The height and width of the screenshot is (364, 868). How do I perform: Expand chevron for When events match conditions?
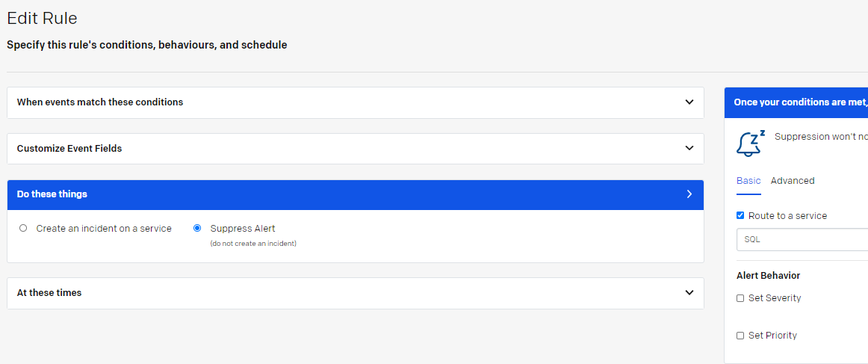pos(689,102)
